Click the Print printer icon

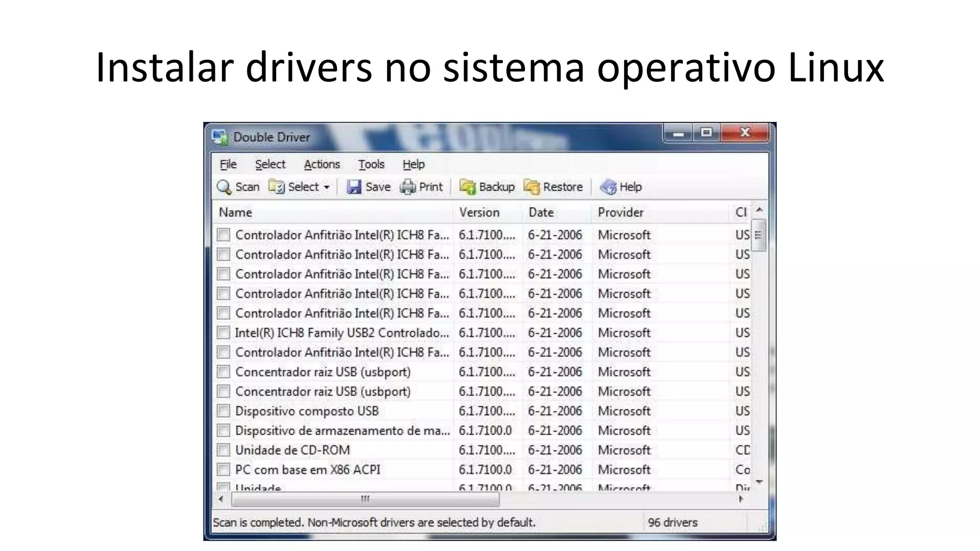pyautogui.click(x=408, y=187)
